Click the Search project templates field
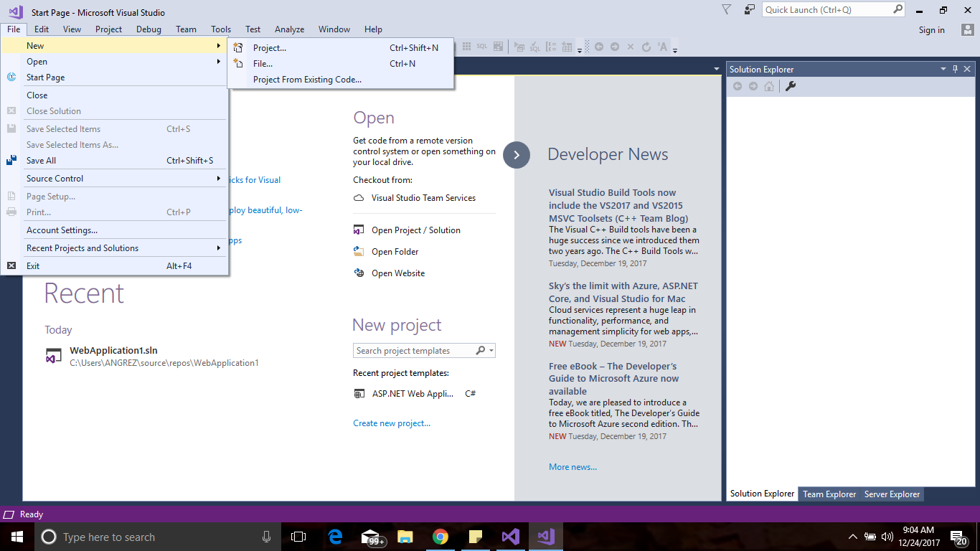The height and width of the screenshot is (551, 980). 414,351
